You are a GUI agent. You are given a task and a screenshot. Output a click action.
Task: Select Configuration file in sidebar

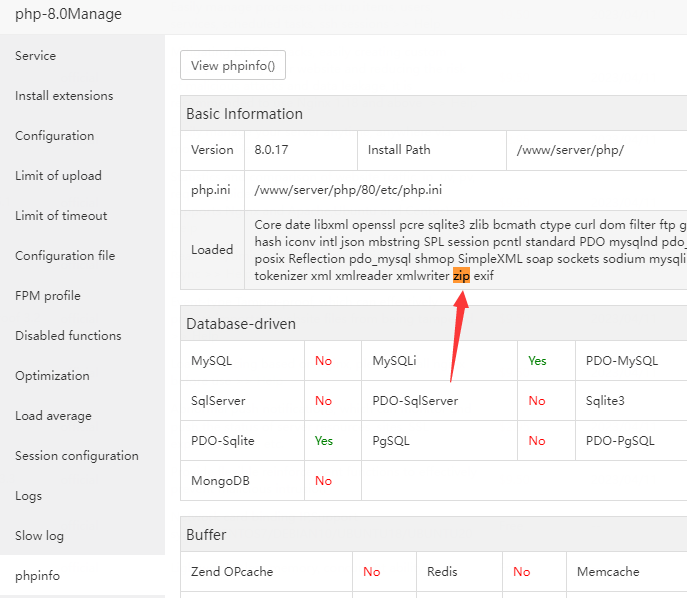[x=65, y=256]
